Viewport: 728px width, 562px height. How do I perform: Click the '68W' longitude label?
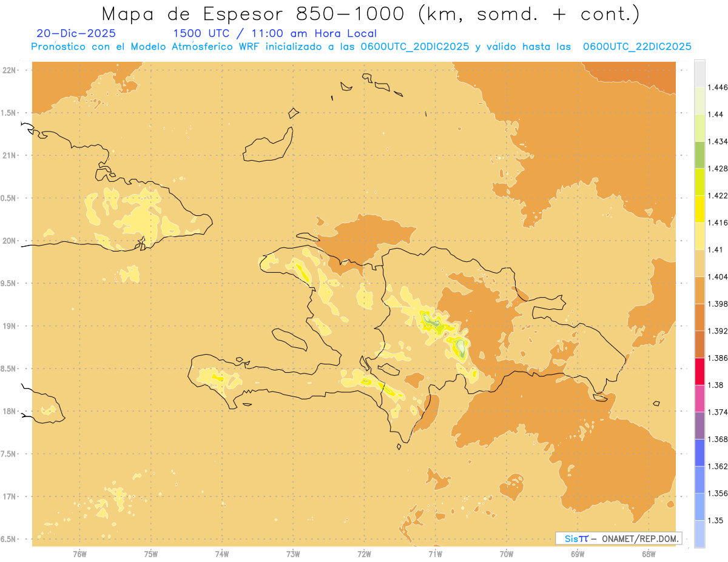coord(649,554)
